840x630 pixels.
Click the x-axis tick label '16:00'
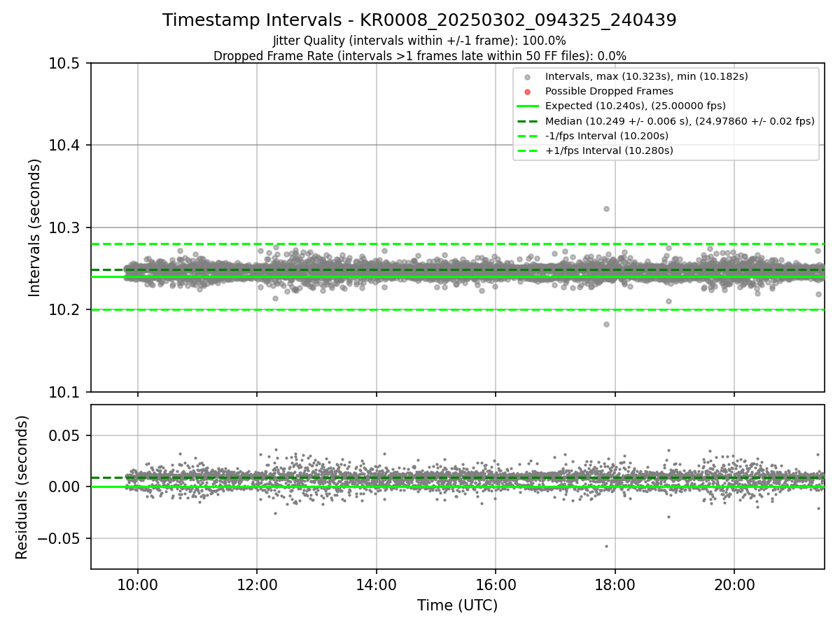496,586
